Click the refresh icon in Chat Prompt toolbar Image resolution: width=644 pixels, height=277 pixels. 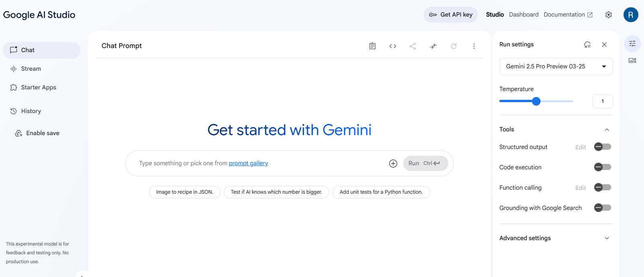(454, 45)
